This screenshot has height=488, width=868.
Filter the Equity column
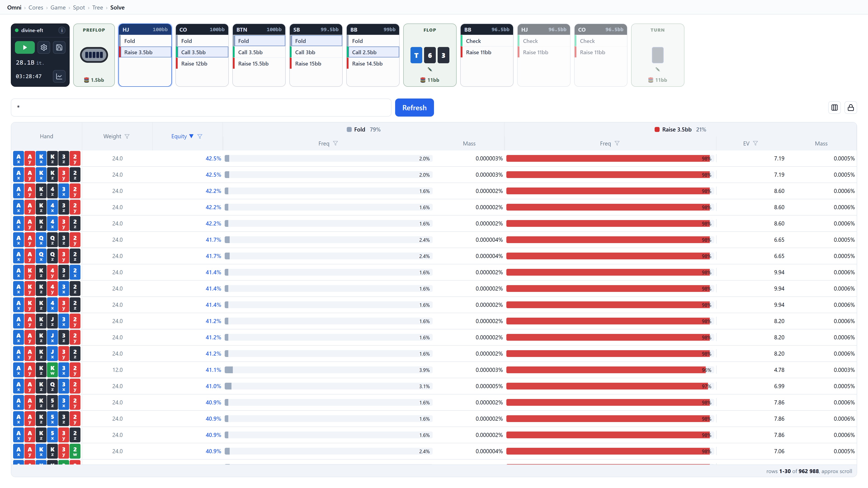click(x=200, y=136)
